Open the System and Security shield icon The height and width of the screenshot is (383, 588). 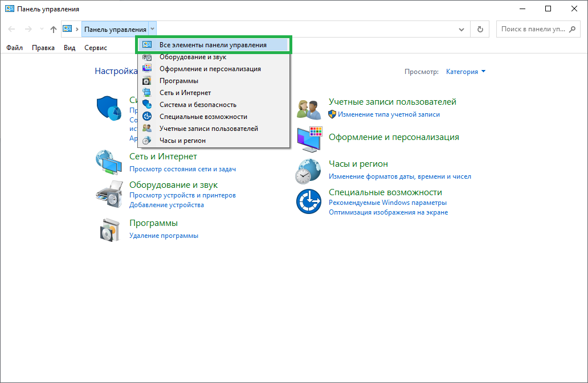click(x=109, y=108)
